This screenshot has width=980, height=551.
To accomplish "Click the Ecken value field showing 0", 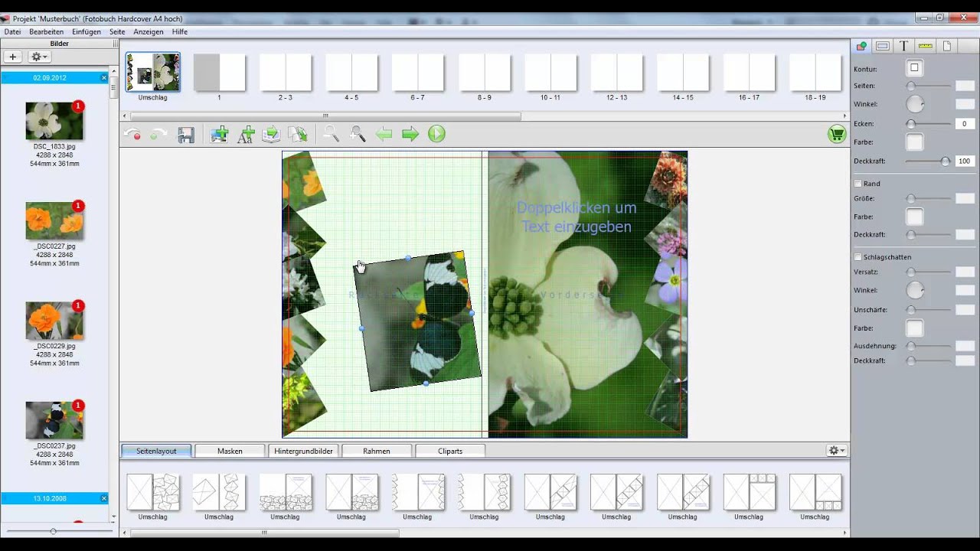I will pos(965,123).
